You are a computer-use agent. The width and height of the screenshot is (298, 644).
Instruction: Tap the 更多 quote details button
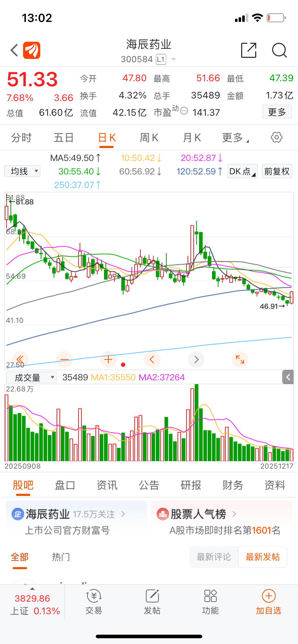tap(277, 112)
